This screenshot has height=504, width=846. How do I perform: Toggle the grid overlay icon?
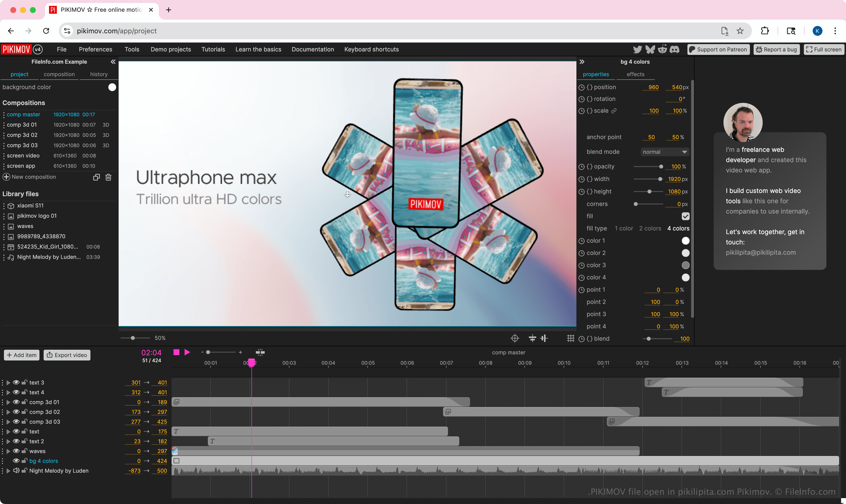(x=571, y=338)
